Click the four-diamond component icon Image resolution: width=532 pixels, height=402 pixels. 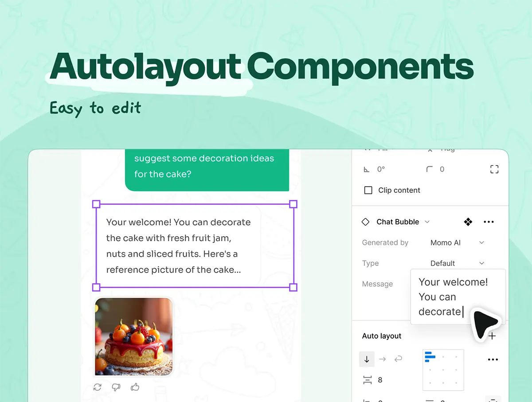[468, 222]
